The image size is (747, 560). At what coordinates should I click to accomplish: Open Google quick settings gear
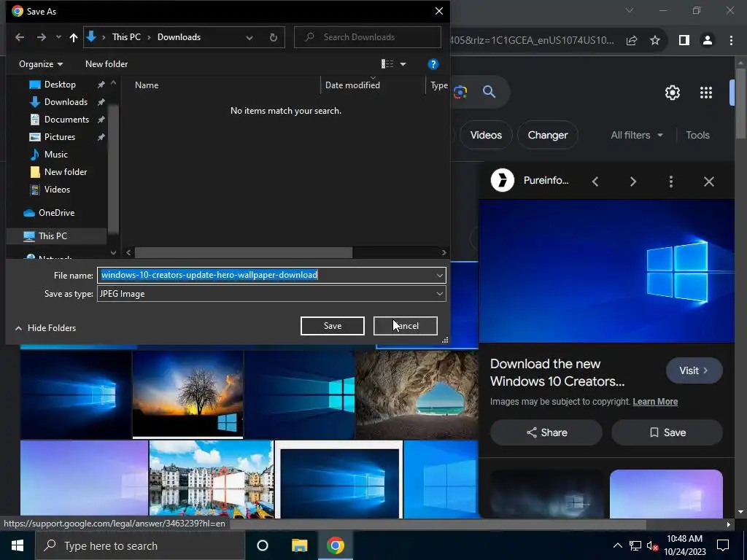coord(672,93)
